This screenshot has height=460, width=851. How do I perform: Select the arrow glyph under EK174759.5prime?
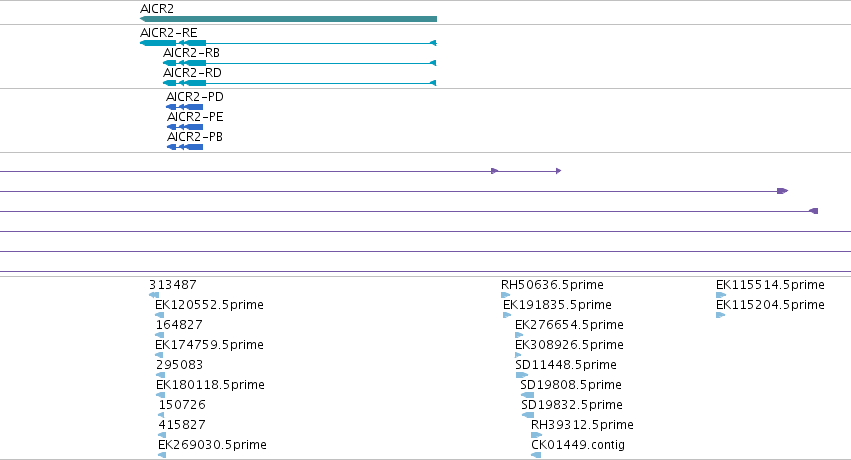tap(159, 355)
